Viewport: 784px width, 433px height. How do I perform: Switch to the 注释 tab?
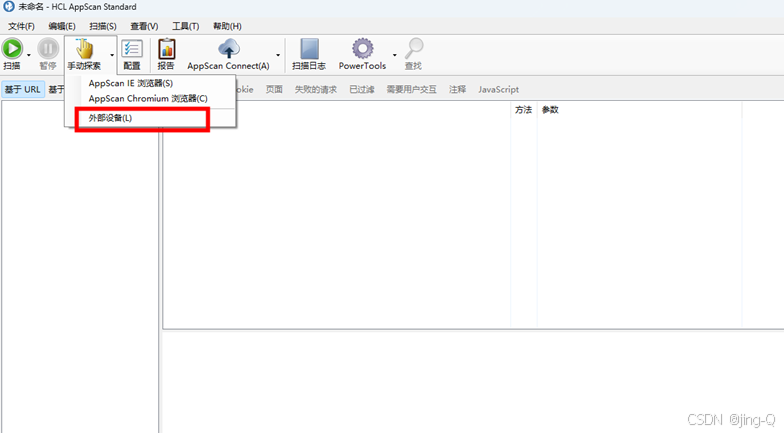(x=458, y=90)
